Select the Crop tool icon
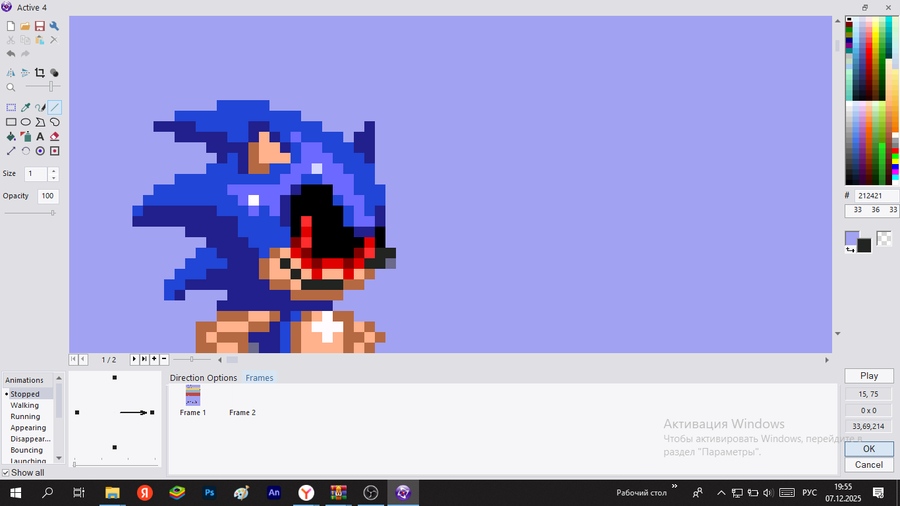This screenshot has height=506, width=900. tap(40, 73)
